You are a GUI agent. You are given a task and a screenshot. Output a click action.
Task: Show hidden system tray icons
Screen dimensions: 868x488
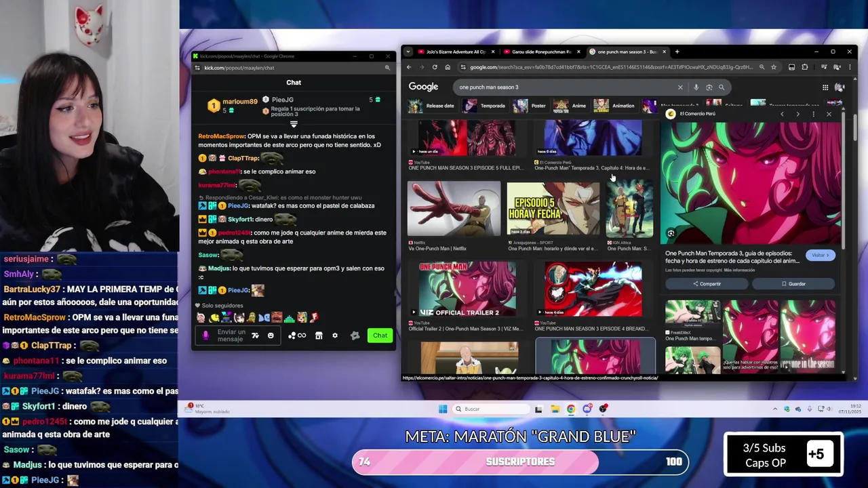coord(775,409)
